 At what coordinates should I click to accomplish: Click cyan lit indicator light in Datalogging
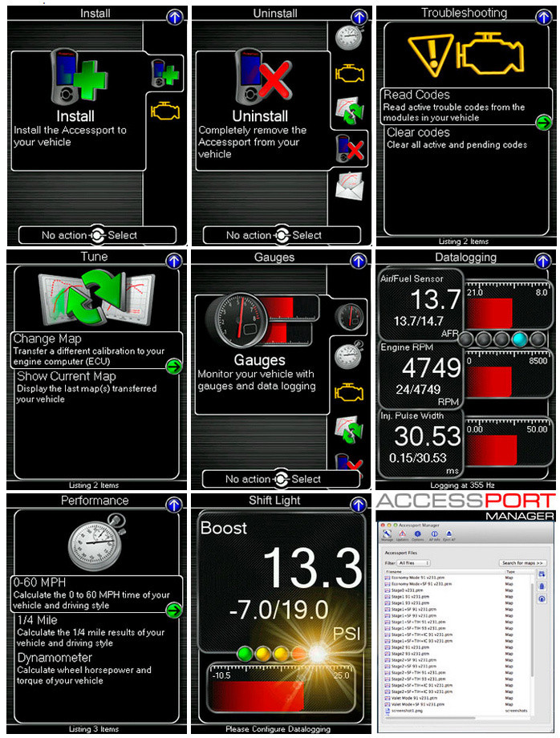[519, 339]
